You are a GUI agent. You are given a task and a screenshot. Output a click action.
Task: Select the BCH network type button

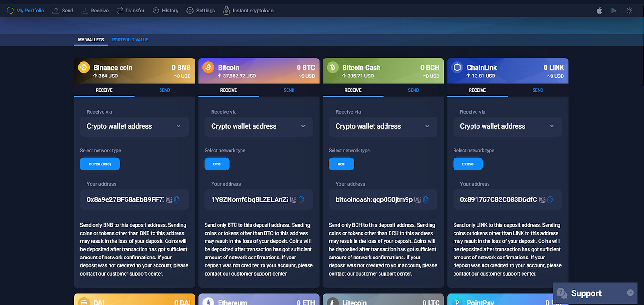tap(341, 164)
